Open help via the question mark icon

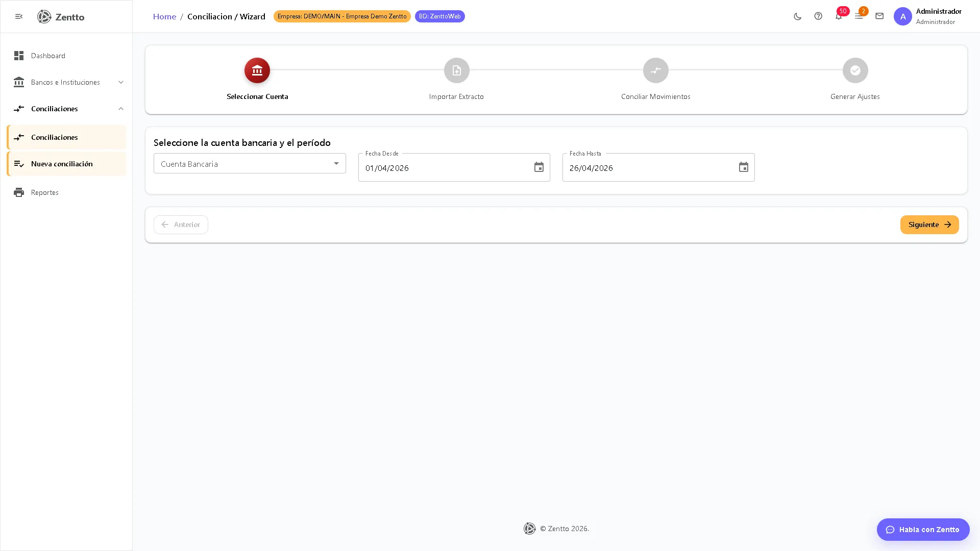(x=818, y=16)
